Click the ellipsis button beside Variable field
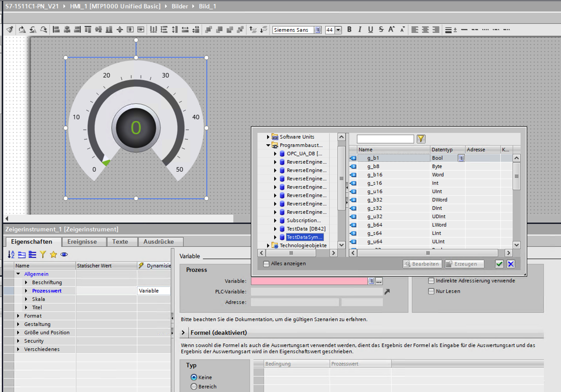Image resolution: width=561 pixels, height=392 pixels. point(379,281)
